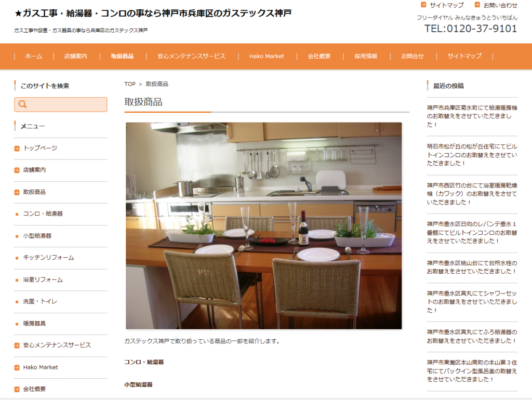
Task: Open キッチンリフォーム in the sidebar menu
Action: point(48,258)
